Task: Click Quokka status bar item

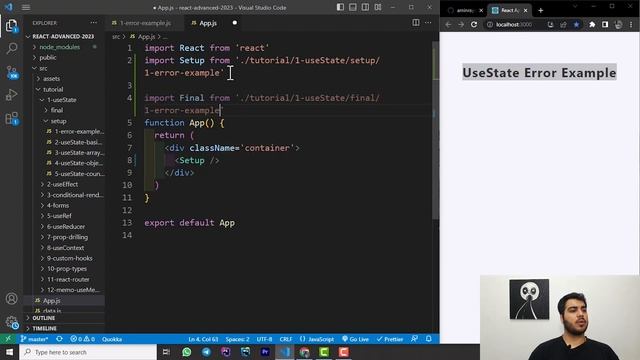Action: (112, 339)
